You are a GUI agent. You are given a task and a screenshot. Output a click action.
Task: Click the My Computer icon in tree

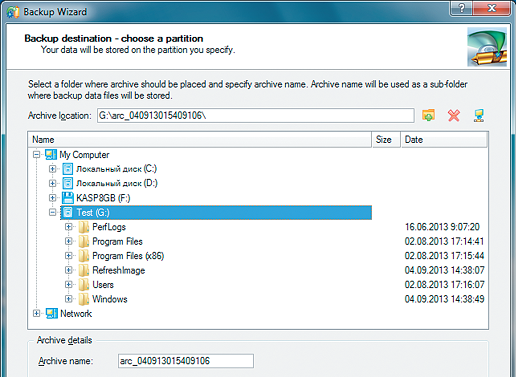[x=51, y=155]
